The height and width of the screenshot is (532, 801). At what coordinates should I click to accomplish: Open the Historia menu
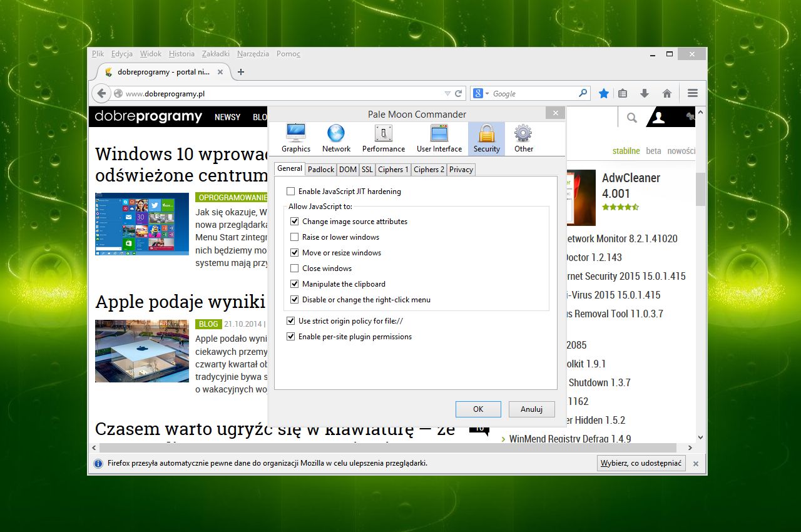pos(181,54)
